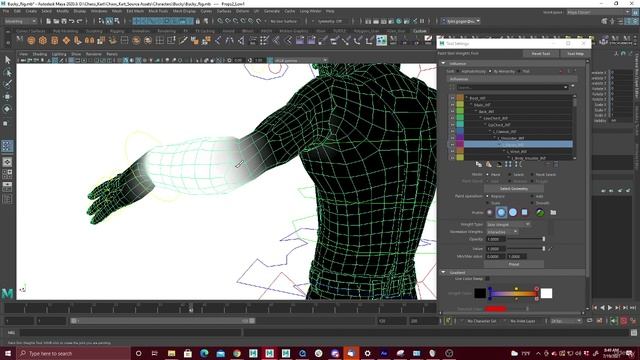This screenshot has height=360, width=640.
Task: Click the Redo arrow on status line
Action: pos(80,21)
